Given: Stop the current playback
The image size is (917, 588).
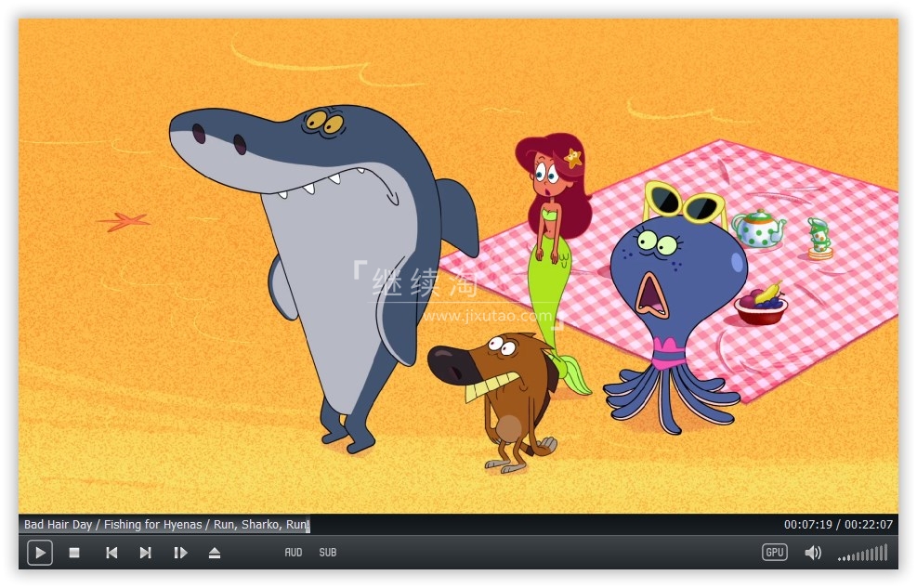Looking at the screenshot, I should (74, 553).
